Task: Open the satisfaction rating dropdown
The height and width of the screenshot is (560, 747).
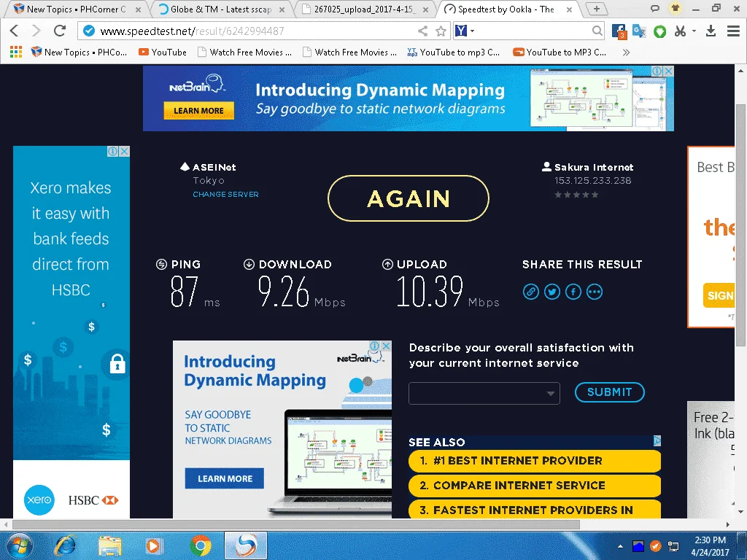Action: [x=484, y=393]
